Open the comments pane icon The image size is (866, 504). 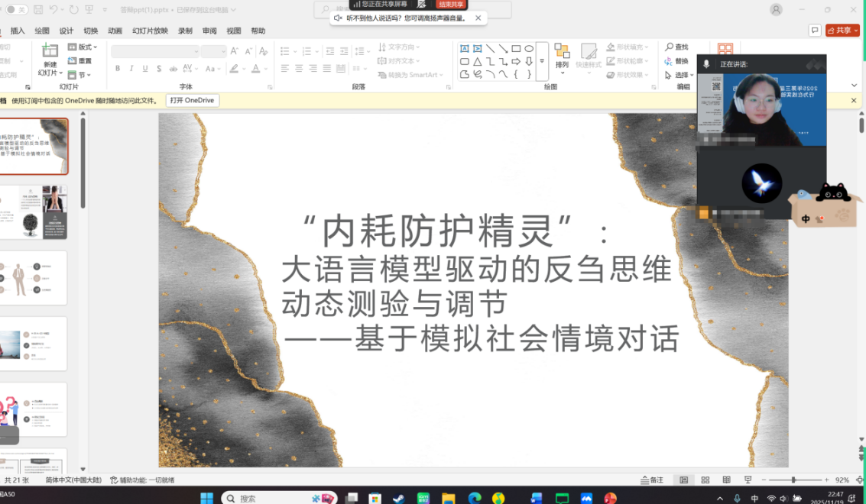(815, 31)
